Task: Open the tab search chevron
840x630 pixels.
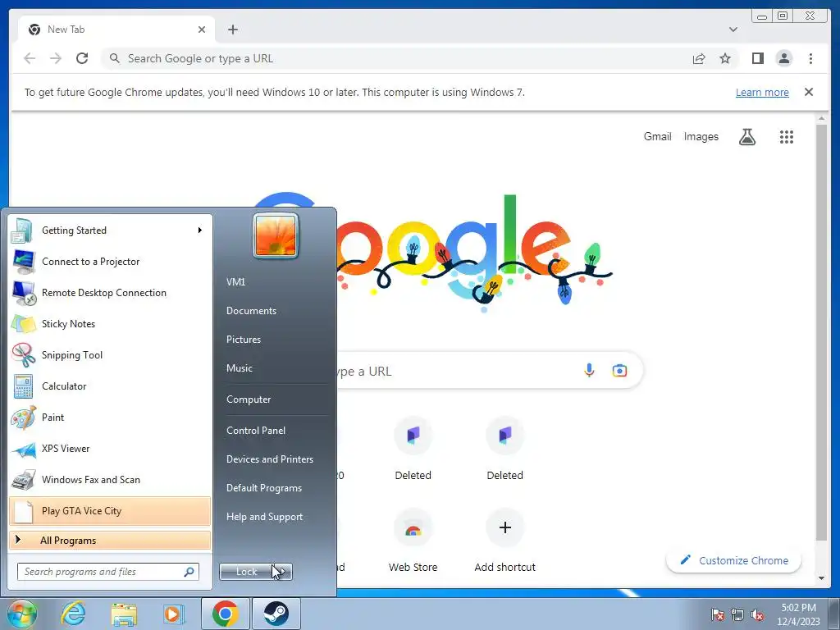Action: point(733,30)
